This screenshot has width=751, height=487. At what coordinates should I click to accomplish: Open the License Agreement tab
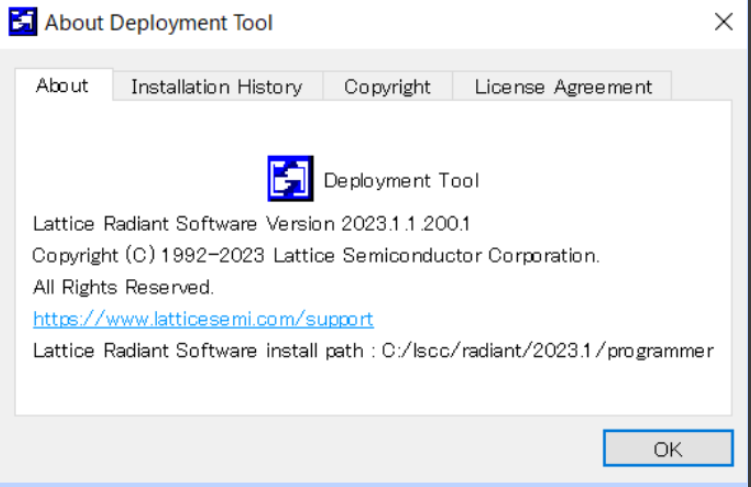click(x=562, y=87)
